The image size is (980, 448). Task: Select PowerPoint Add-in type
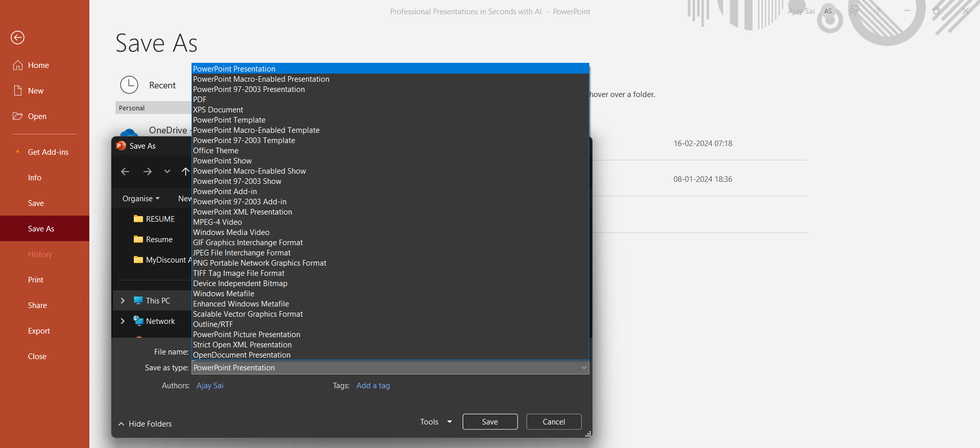click(390, 192)
